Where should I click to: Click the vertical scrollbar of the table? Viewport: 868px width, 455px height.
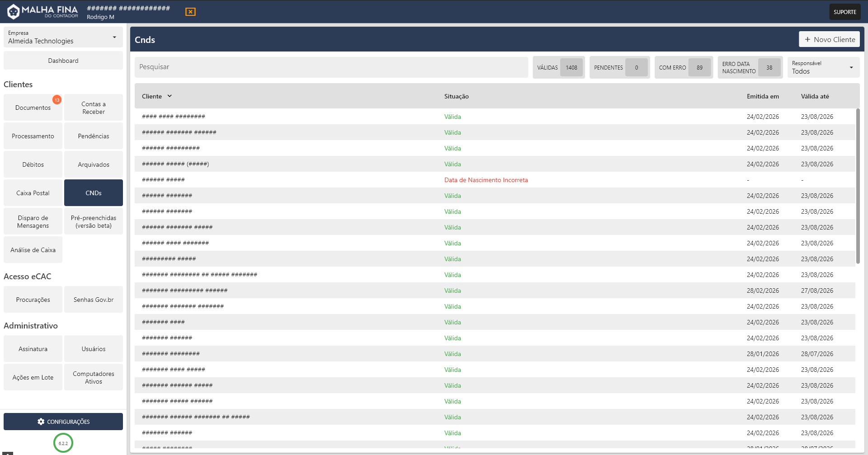858,185
